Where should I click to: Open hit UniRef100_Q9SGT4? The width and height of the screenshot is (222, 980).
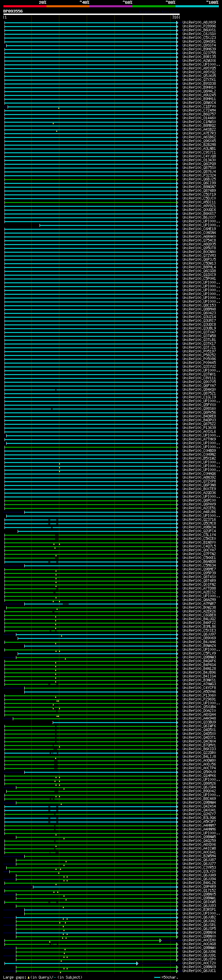(199, 45)
